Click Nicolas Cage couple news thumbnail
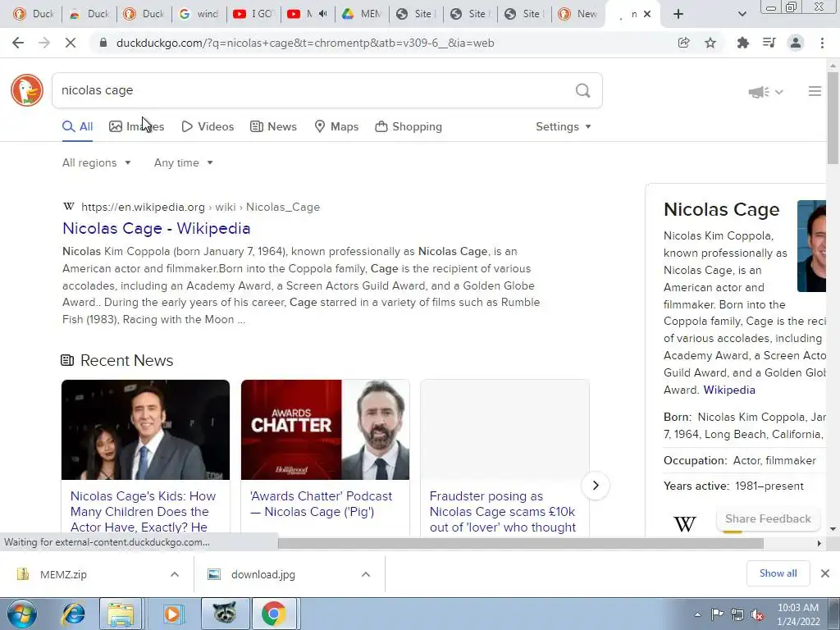This screenshot has width=840, height=630. 145,430
